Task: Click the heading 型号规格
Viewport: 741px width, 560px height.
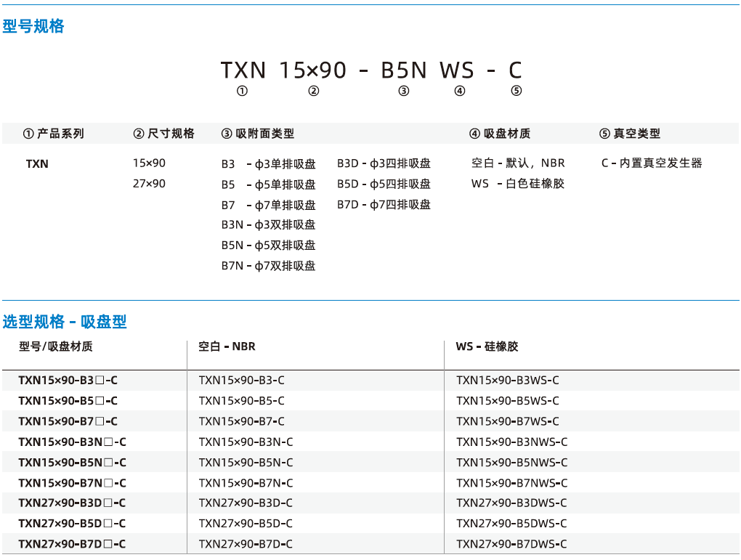Action: pyautogui.click(x=33, y=26)
